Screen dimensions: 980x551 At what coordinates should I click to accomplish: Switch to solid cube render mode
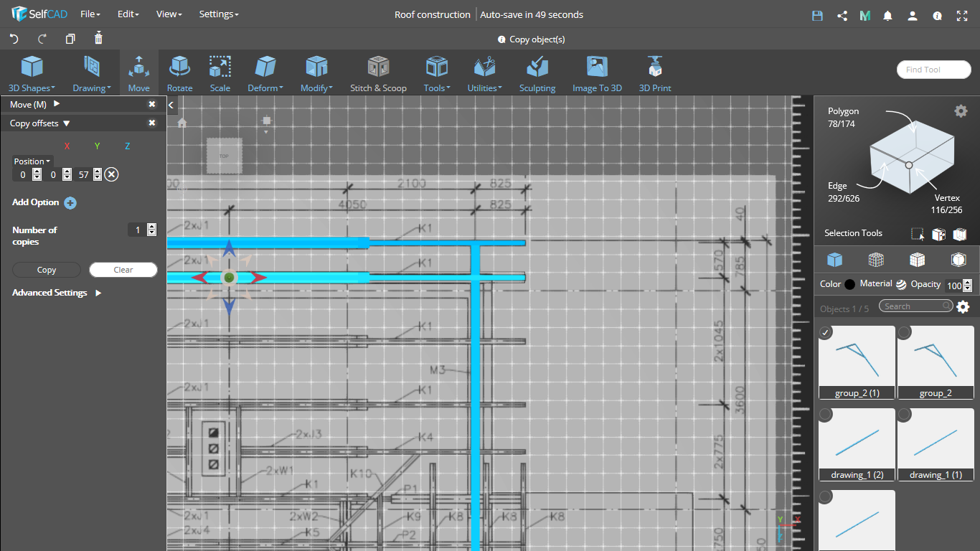coord(834,259)
